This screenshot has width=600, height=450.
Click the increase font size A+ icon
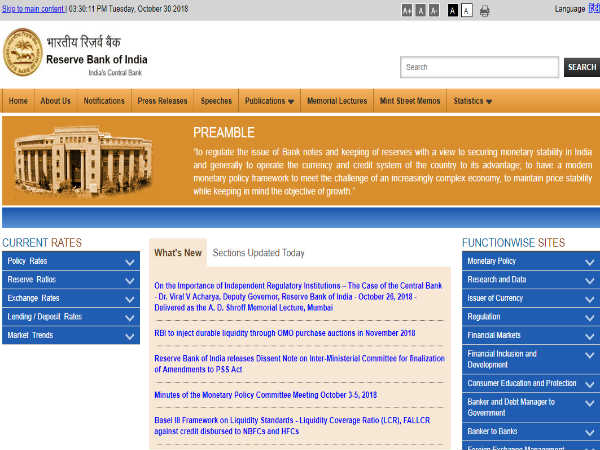click(406, 10)
